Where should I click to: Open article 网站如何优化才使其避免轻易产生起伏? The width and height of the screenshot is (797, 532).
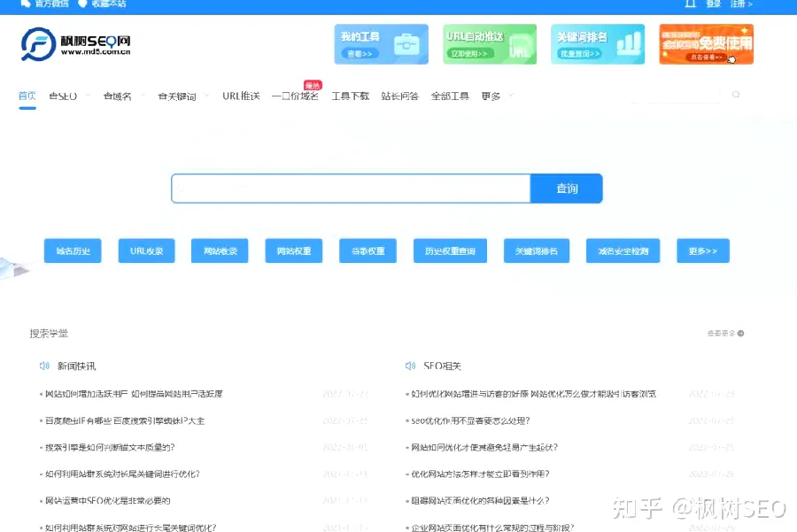[484, 447]
